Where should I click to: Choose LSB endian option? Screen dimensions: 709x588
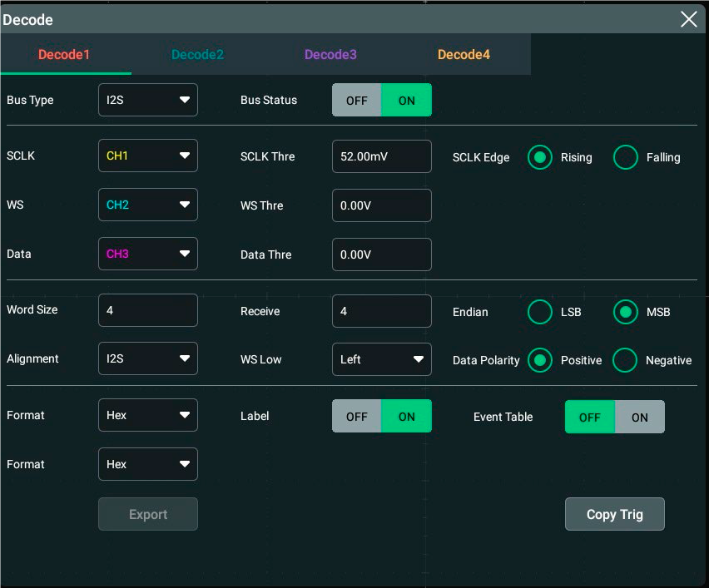click(x=540, y=312)
